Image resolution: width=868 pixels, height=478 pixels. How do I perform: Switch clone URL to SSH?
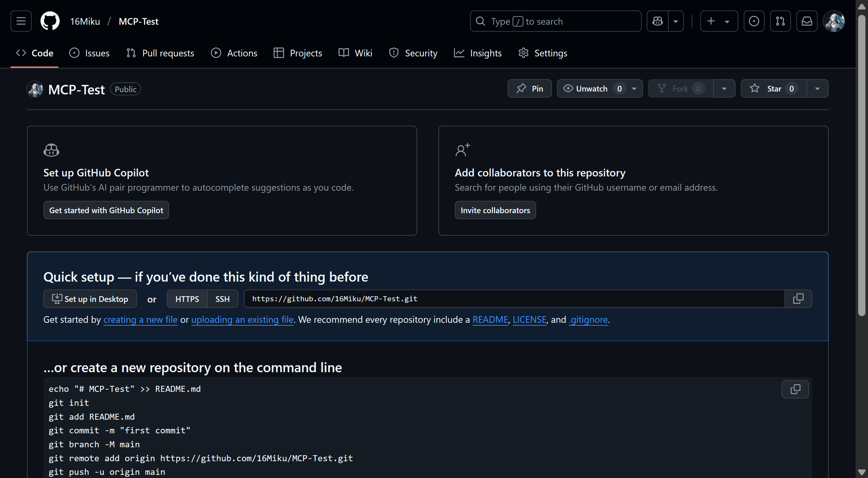click(x=223, y=299)
